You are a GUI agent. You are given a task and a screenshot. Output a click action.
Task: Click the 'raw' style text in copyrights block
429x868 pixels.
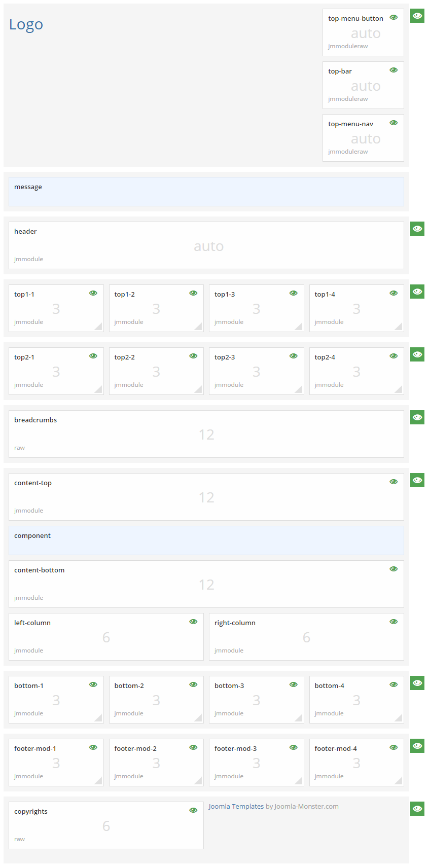(19, 839)
